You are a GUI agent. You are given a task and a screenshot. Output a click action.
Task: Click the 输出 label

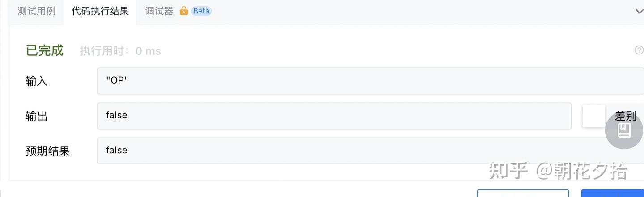37,116
